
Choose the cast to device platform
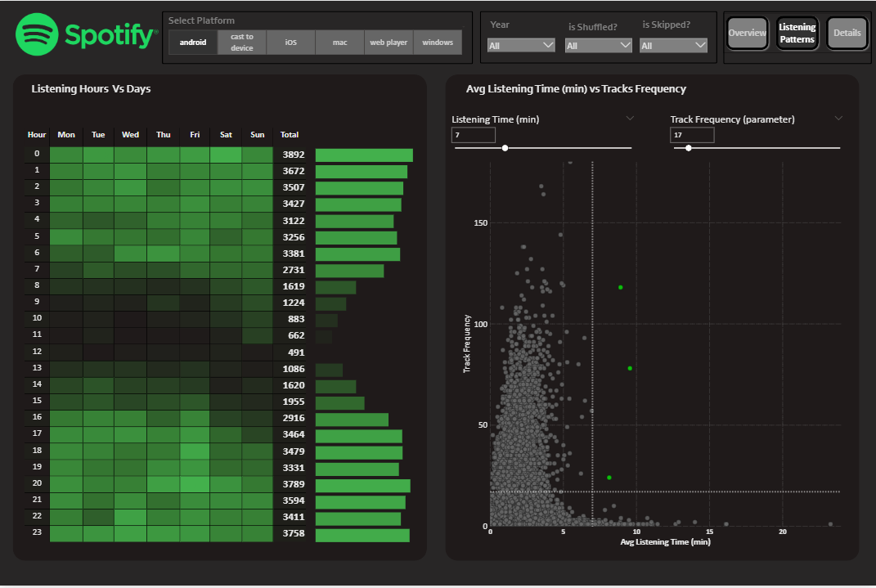click(x=242, y=43)
